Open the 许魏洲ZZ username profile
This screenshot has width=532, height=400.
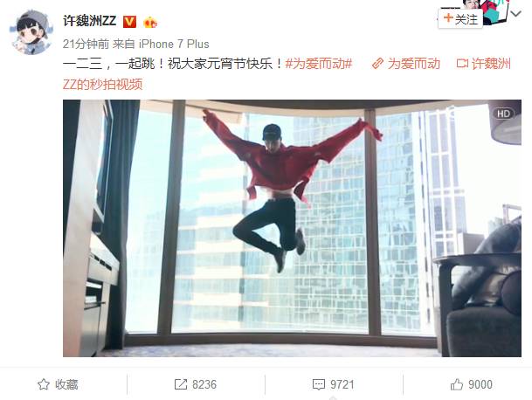[90, 21]
